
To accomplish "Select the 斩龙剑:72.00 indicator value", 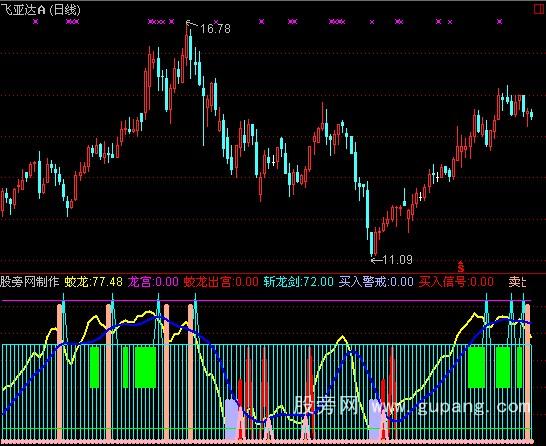I will click(x=298, y=281).
